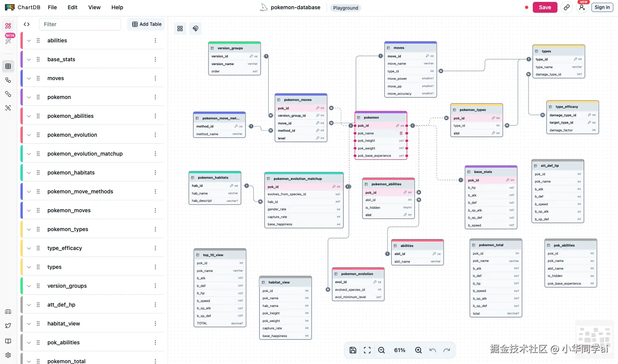Open the File menu

point(52,7)
